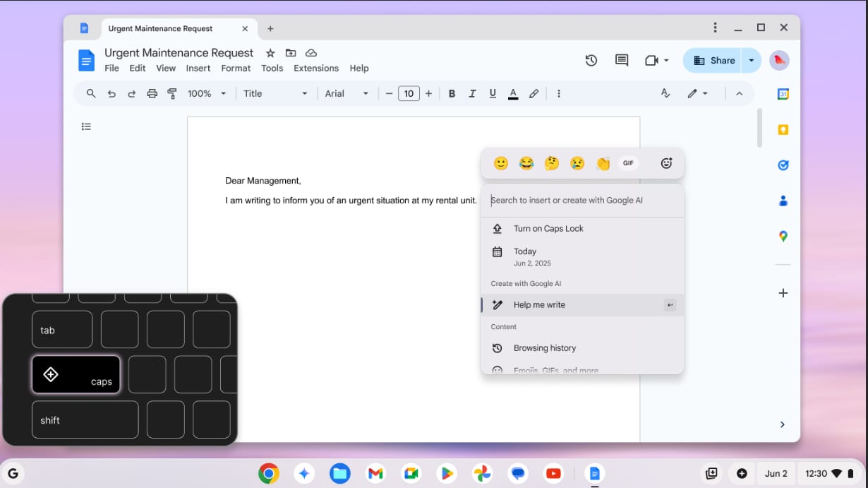This screenshot has height=488, width=868.
Task: Show document outline icon
Action: tap(86, 127)
